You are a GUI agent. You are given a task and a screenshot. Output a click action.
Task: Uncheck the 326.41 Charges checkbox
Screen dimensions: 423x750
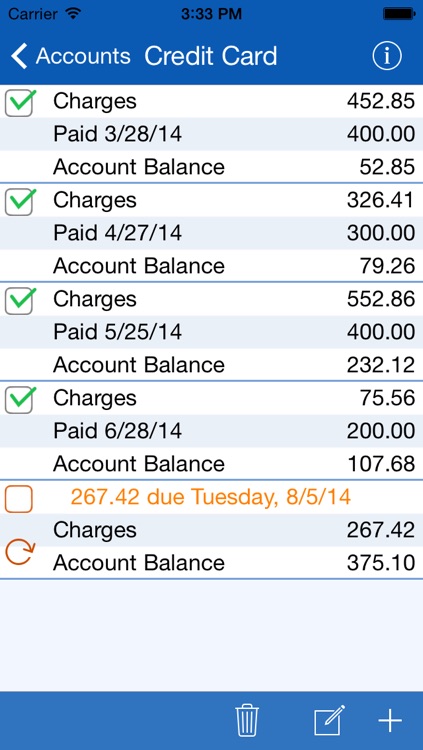point(20,201)
